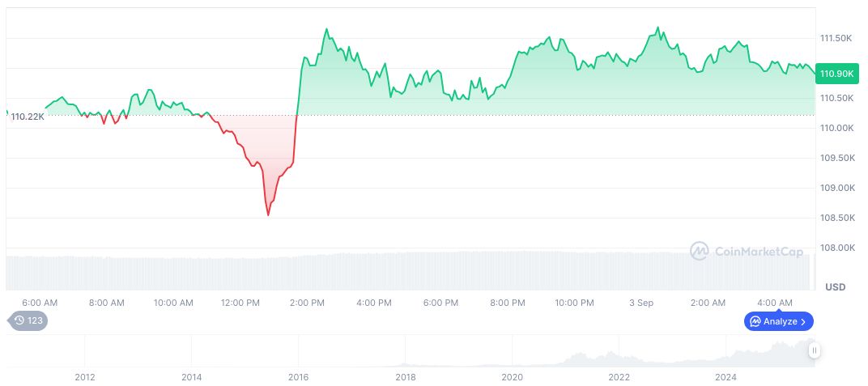868x386 pixels.
Task: Click year 2024 in the range navigator
Action: [726, 377]
